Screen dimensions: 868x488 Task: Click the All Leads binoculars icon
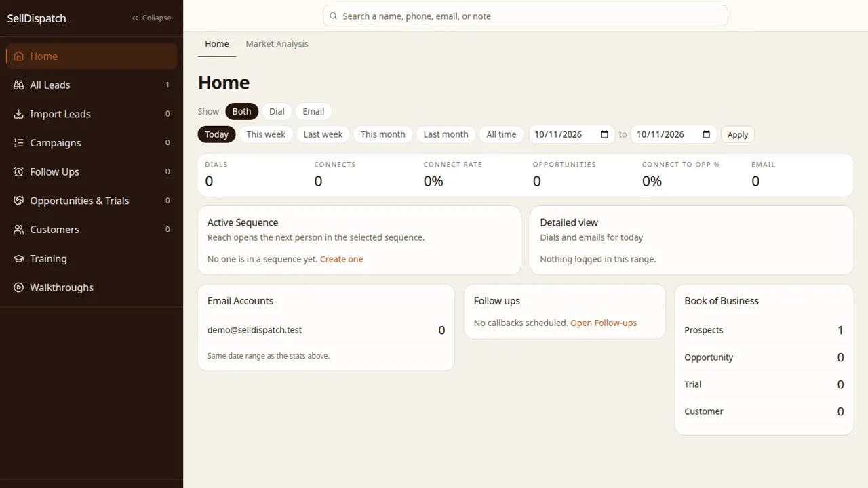click(18, 85)
